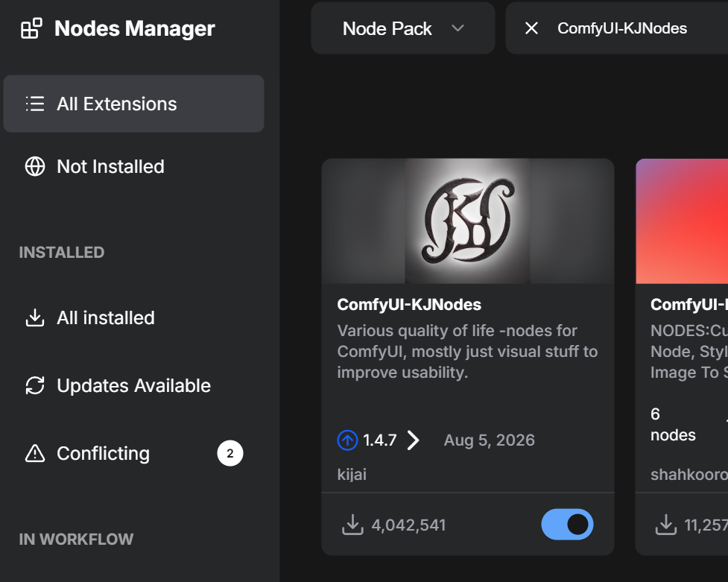728x582 pixels.
Task: Click the Aug 5, 2026 date text
Action: pyautogui.click(x=490, y=440)
